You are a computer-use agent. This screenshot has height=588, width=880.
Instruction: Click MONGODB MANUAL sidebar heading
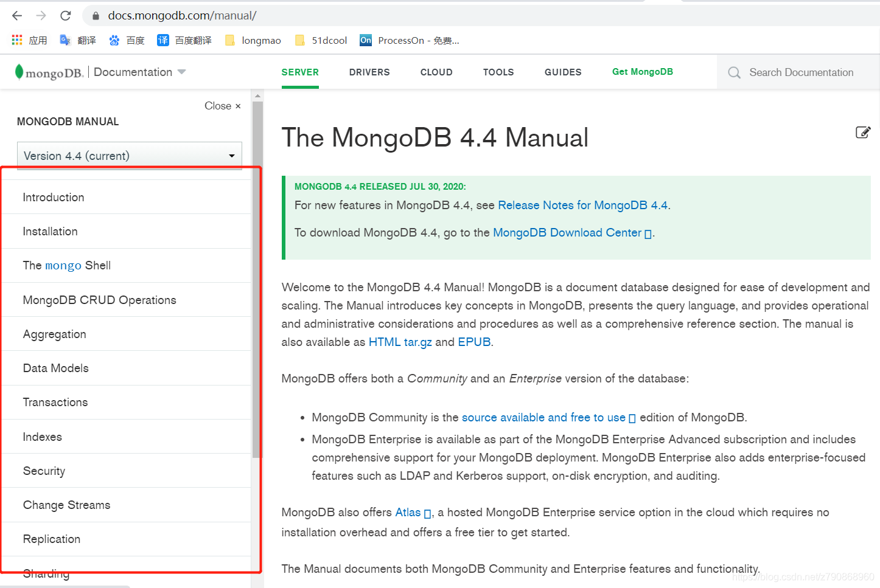68,122
